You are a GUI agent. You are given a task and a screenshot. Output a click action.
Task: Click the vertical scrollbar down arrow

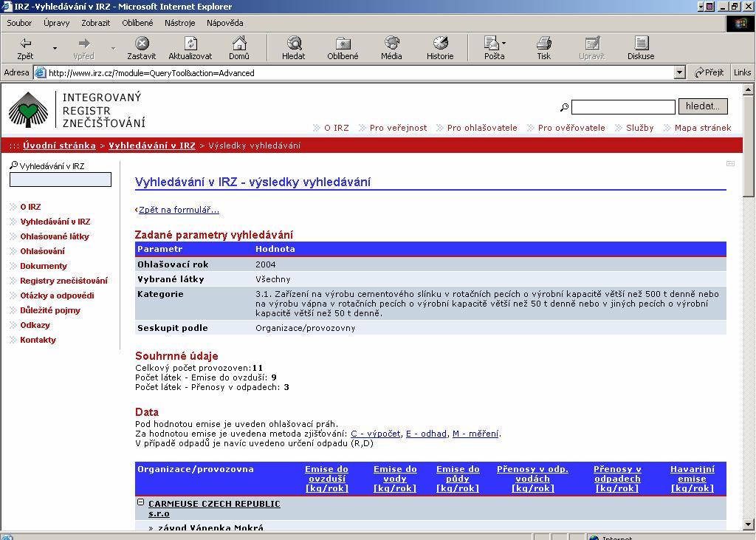tap(749, 524)
